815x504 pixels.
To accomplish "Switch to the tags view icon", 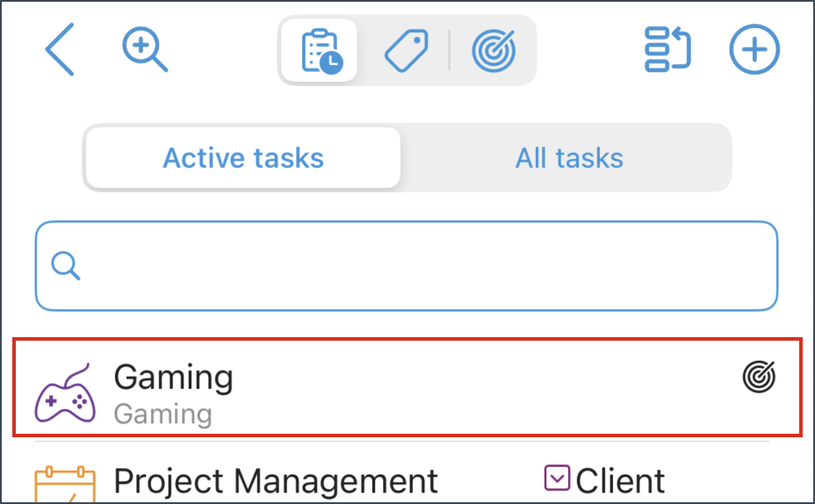I will (x=406, y=50).
